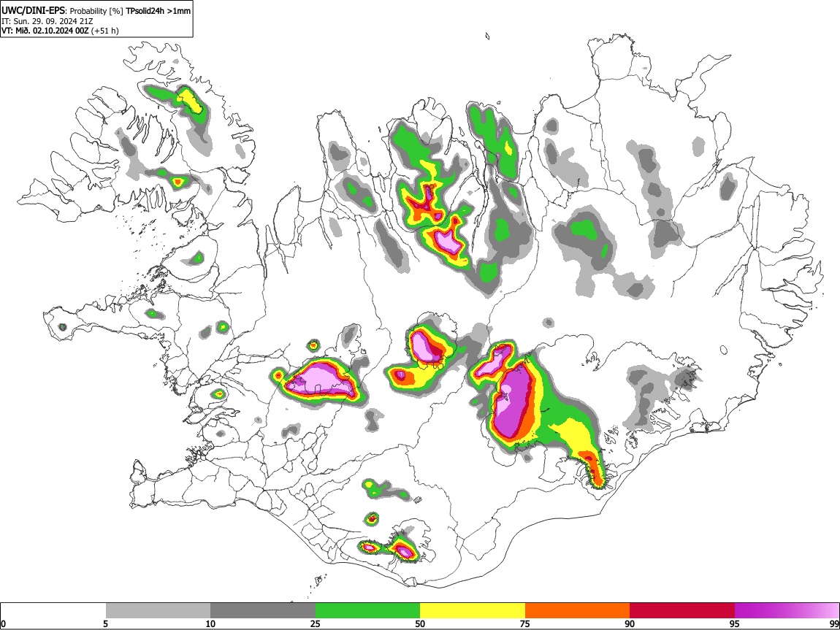The width and height of the screenshot is (840, 630).
Task: Click the orange 75-90 legend swatch
Action: (577, 611)
